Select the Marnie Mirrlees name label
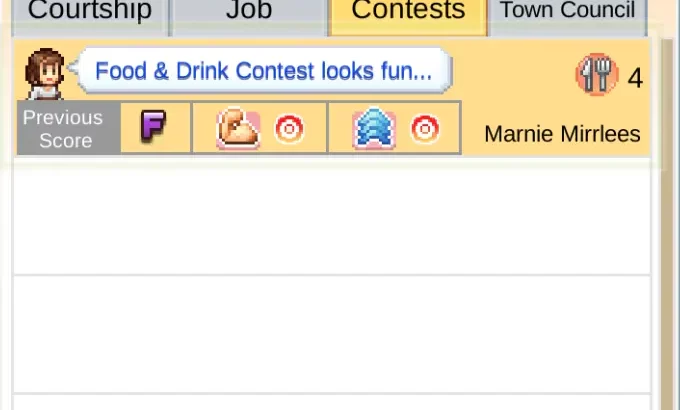The height and width of the screenshot is (410, 680). click(x=562, y=134)
